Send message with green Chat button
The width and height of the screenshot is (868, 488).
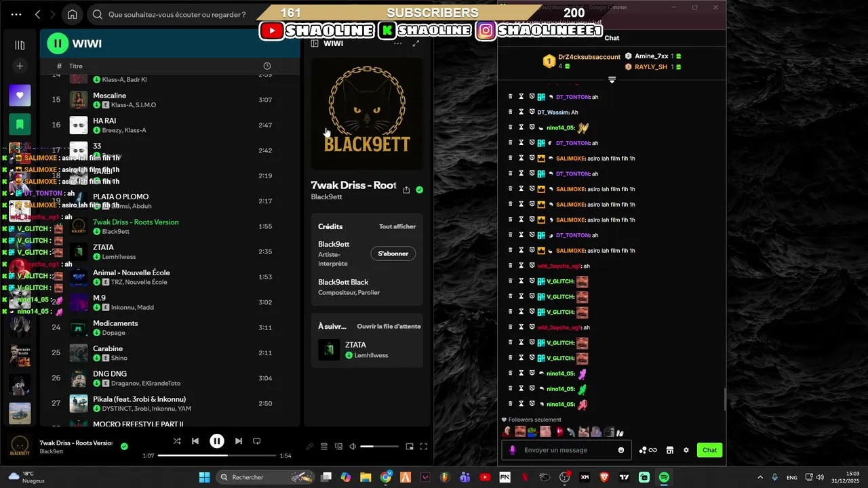tap(709, 450)
